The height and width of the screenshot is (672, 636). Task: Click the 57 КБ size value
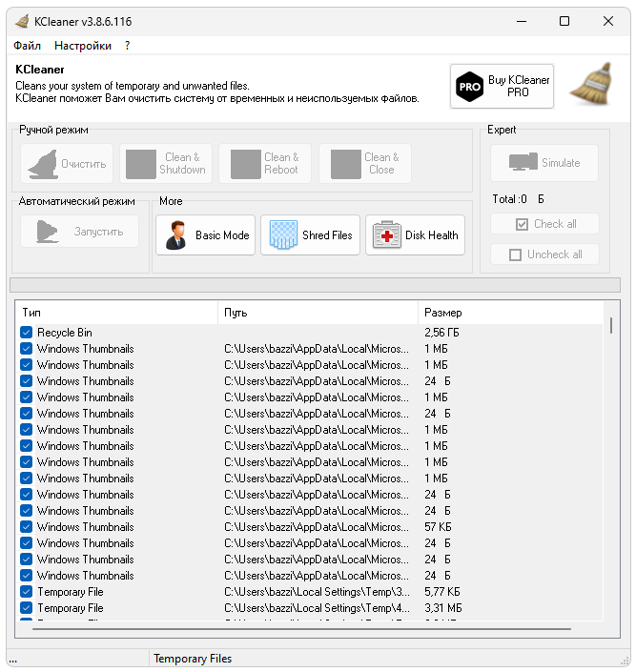pos(438,527)
